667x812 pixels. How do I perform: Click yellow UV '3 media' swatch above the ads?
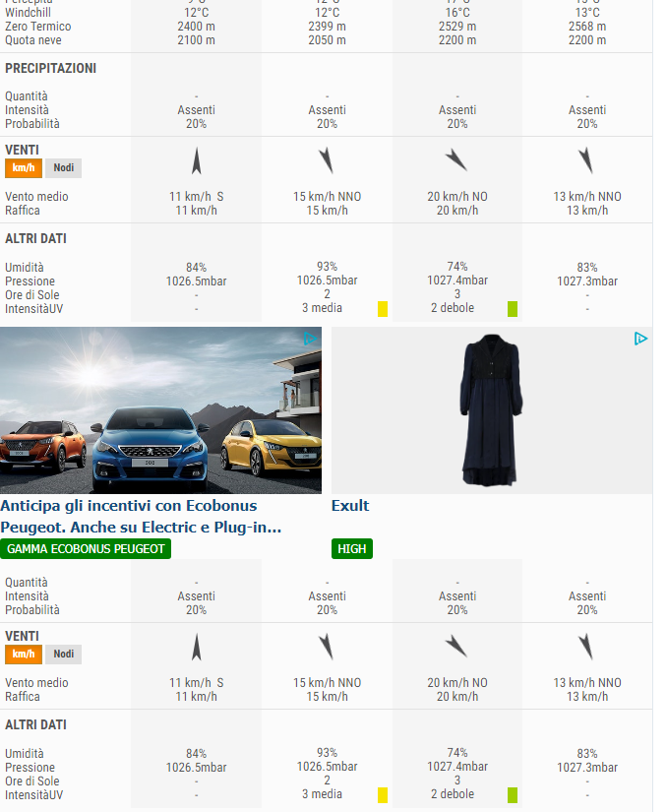(x=383, y=309)
